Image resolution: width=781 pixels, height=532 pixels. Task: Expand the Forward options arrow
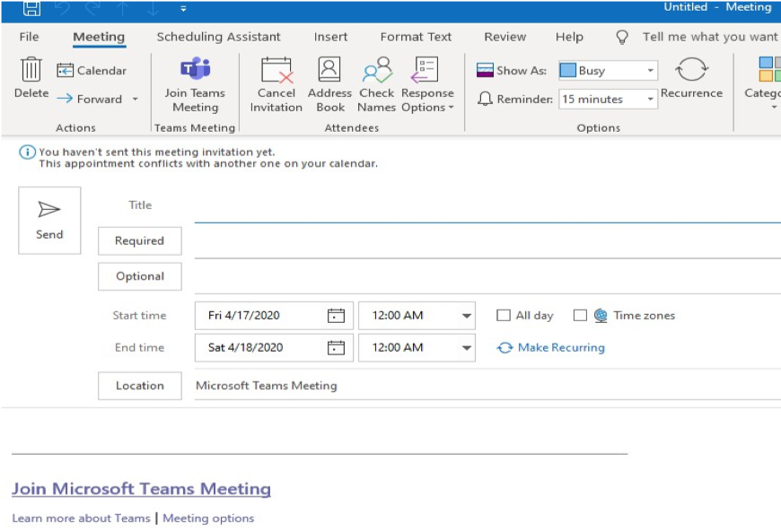coord(135,99)
